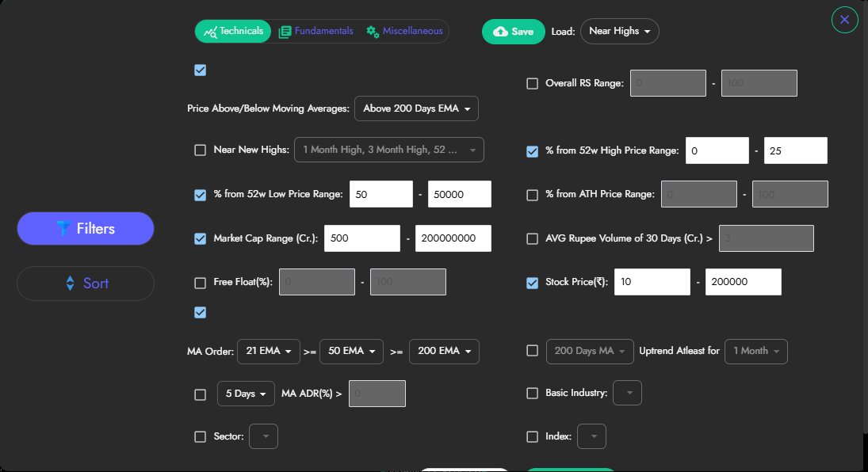The width and height of the screenshot is (868, 472).
Task: Expand the Index dropdown
Action: [x=592, y=436]
